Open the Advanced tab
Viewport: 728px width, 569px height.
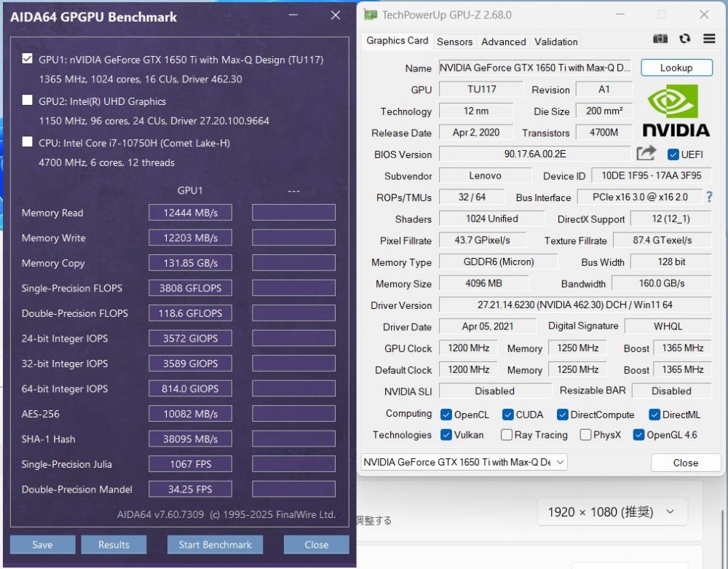503,42
